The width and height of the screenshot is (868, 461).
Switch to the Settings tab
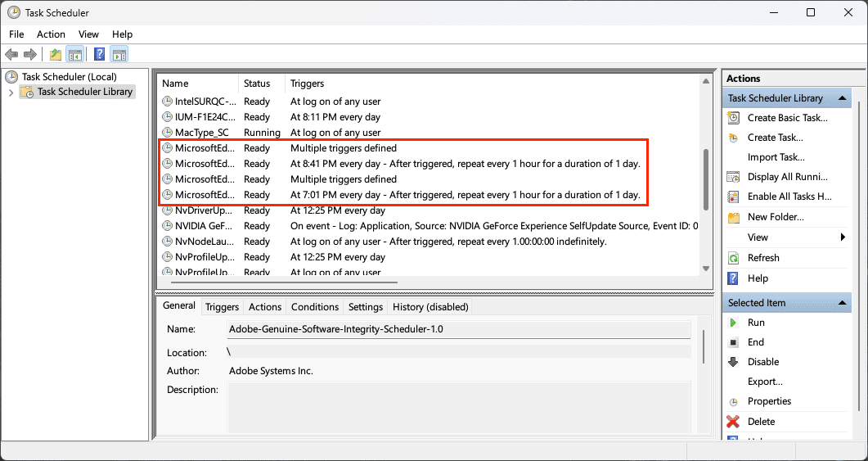(x=366, y=307)
